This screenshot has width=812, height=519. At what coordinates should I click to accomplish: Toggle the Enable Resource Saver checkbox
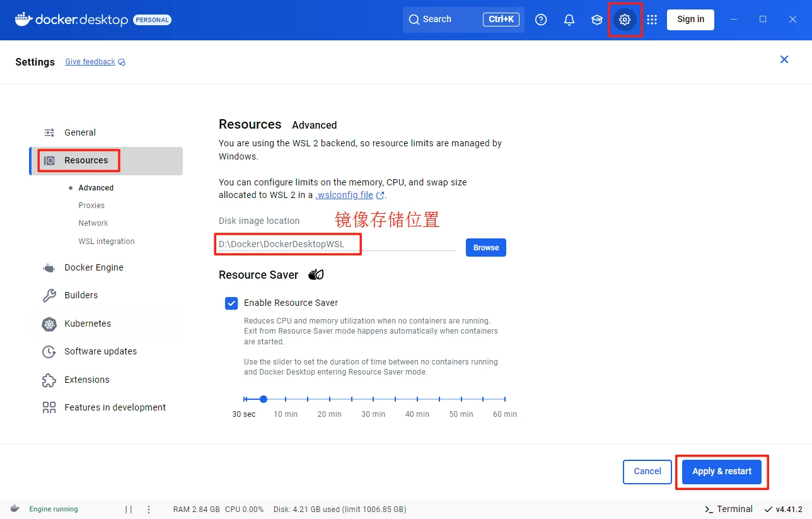[x=231, y=303]
